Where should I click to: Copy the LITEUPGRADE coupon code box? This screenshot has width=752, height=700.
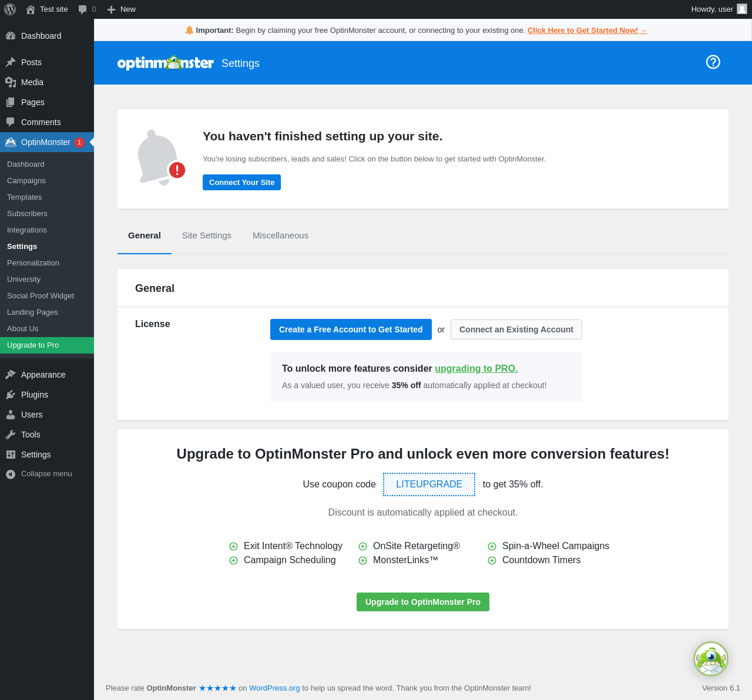[x=429, y=484]
